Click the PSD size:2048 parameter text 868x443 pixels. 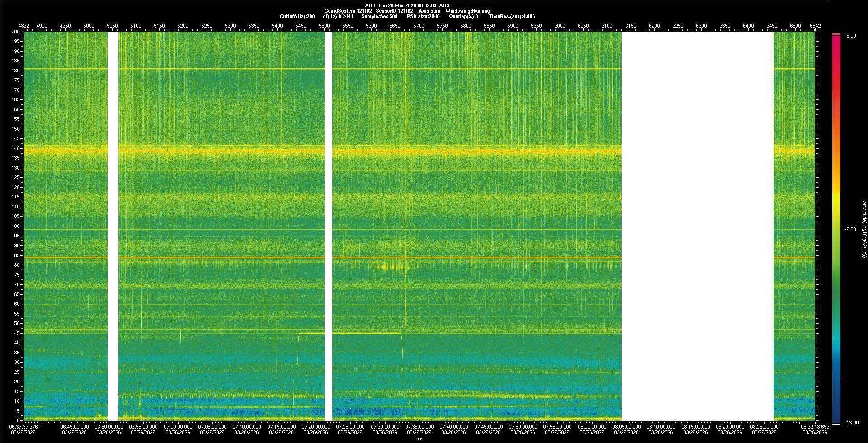point(423,16)
